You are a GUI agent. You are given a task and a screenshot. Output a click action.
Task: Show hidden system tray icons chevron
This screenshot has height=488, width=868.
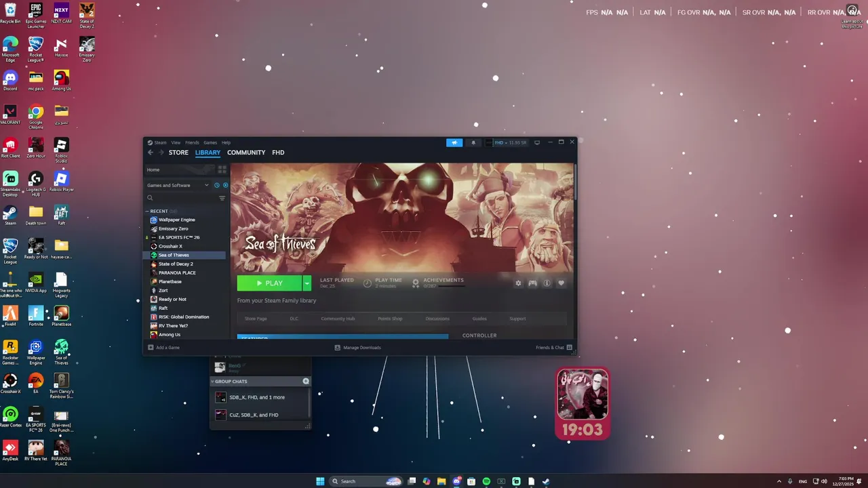tap(778, 481)
